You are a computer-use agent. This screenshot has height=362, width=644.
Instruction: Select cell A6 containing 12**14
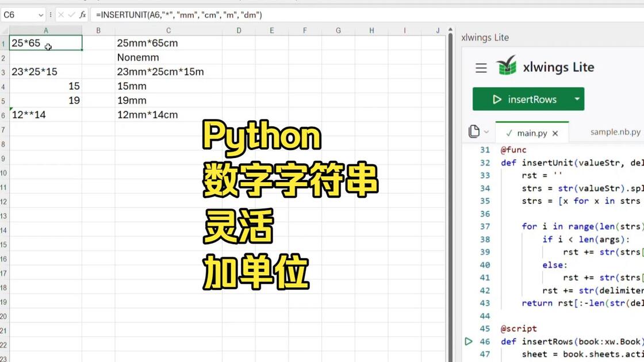point(45,115)
